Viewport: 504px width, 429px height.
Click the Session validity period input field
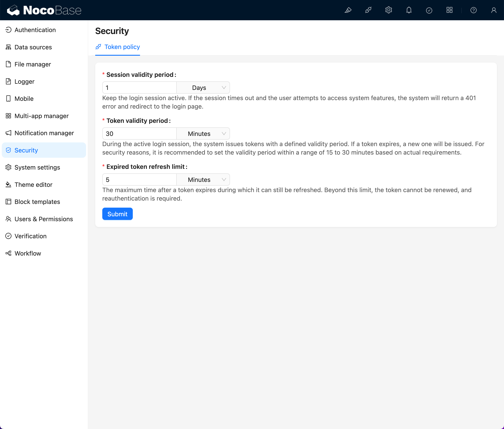point(139,87)
